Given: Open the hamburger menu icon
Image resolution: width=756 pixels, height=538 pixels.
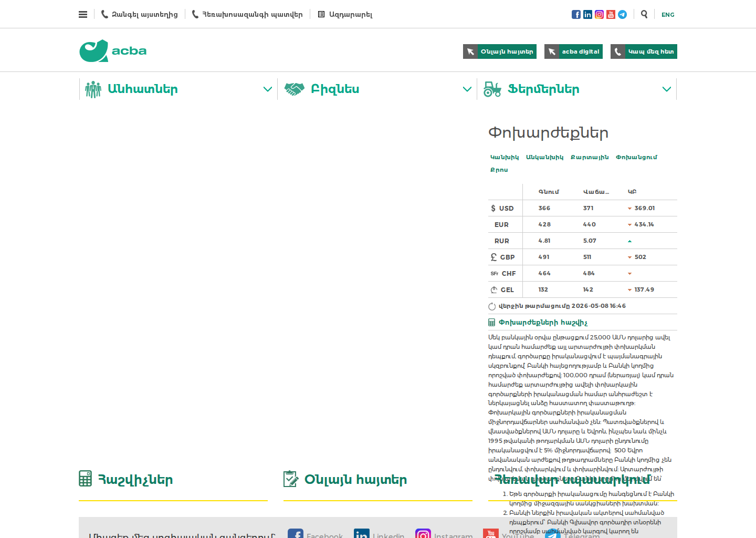Looking at the screenshot, I should tap(83, 14).
